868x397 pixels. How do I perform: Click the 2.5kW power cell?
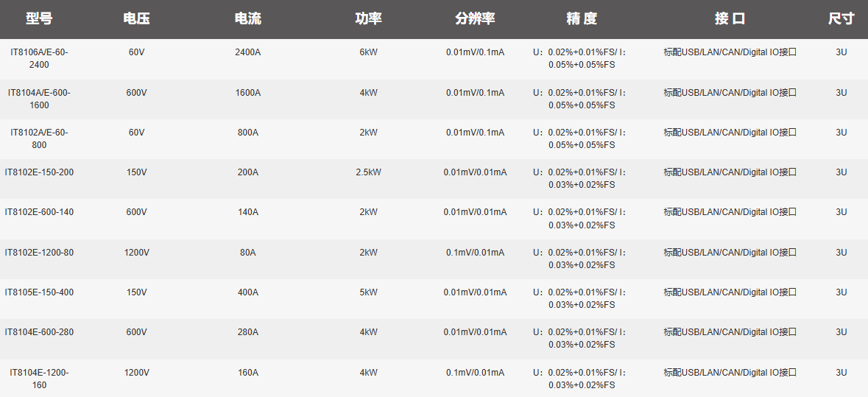[x=368, y=172]
